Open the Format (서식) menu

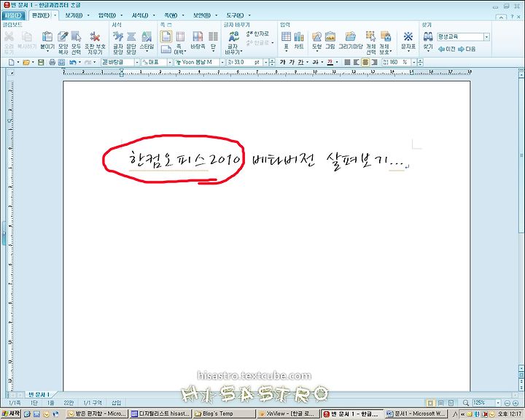coord(139,15)
